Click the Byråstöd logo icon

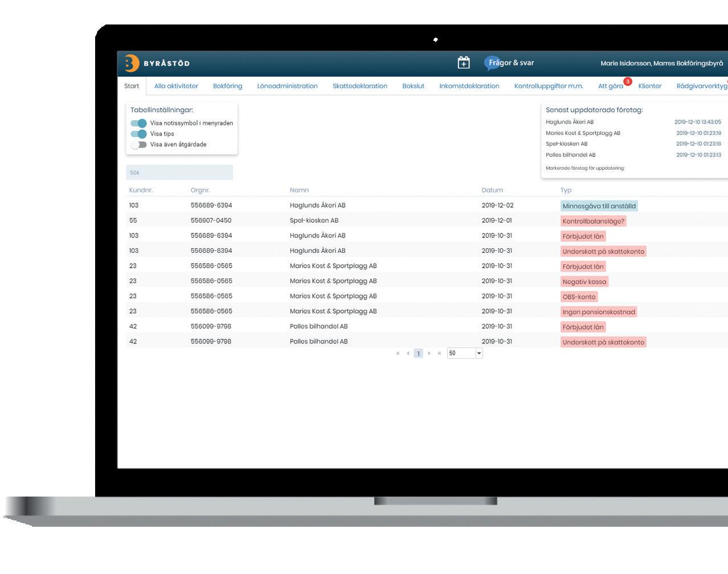[131, 63]
